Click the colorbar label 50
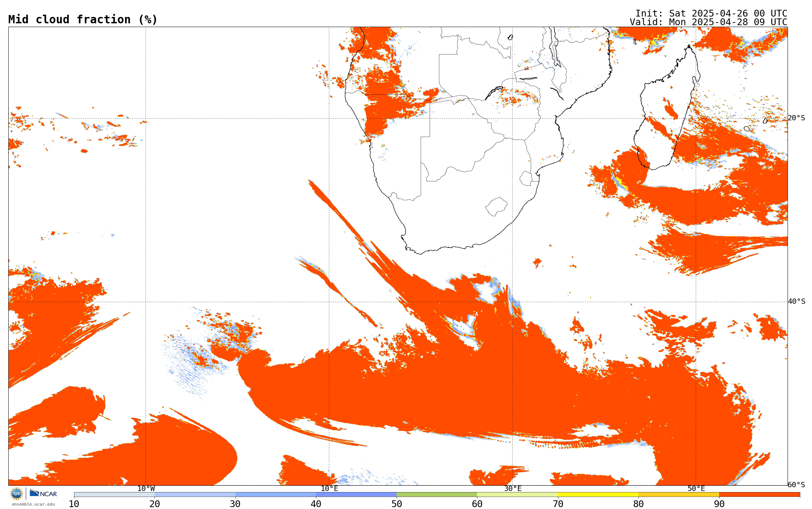The height and width of the screenshot is (509, 812). pos(397,504)
